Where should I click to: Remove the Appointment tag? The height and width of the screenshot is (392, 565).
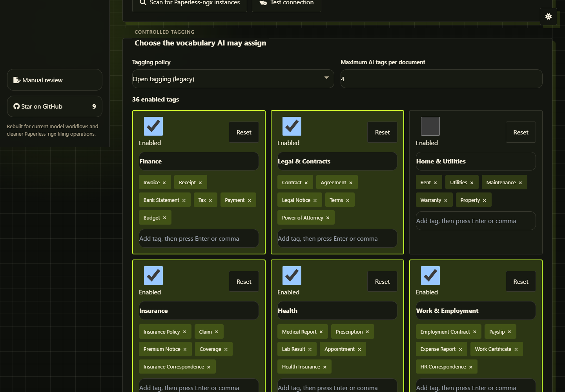(359, 350)
